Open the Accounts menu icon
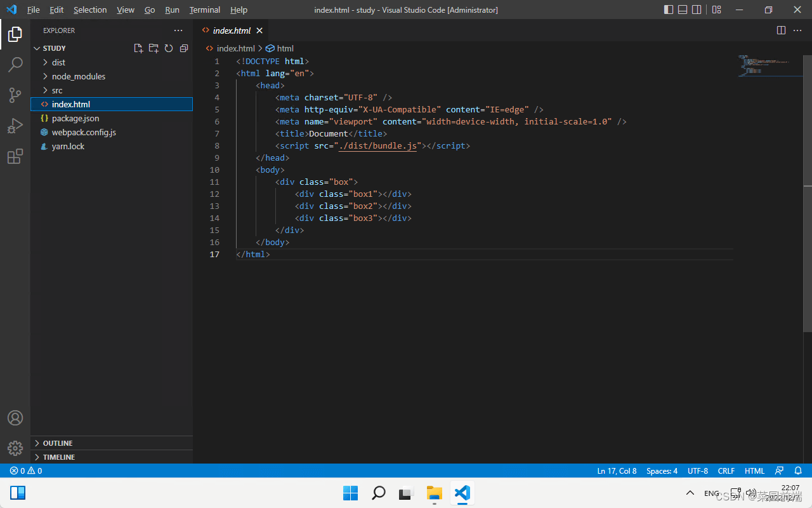Viewport: 812px width, 508px height. click(15, 418)
